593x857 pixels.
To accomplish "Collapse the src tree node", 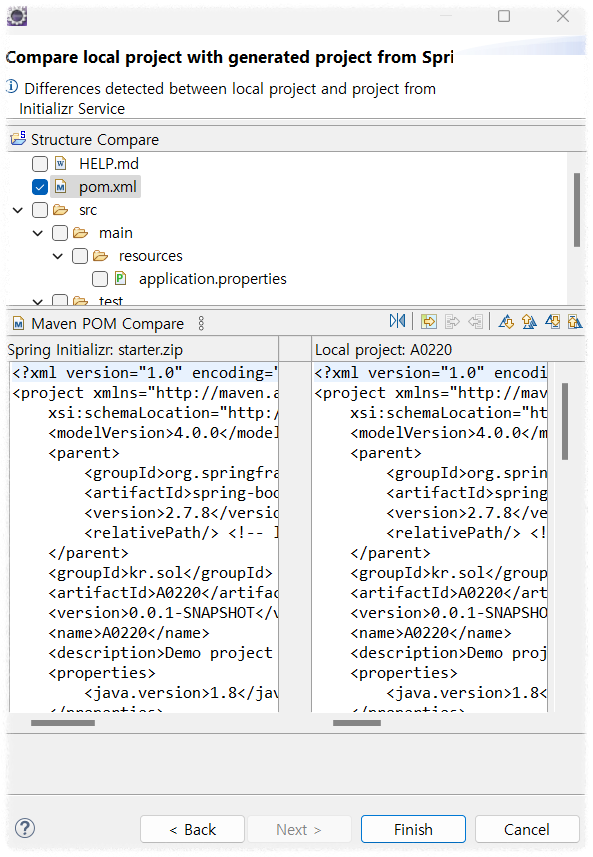I will click(18, 210).
